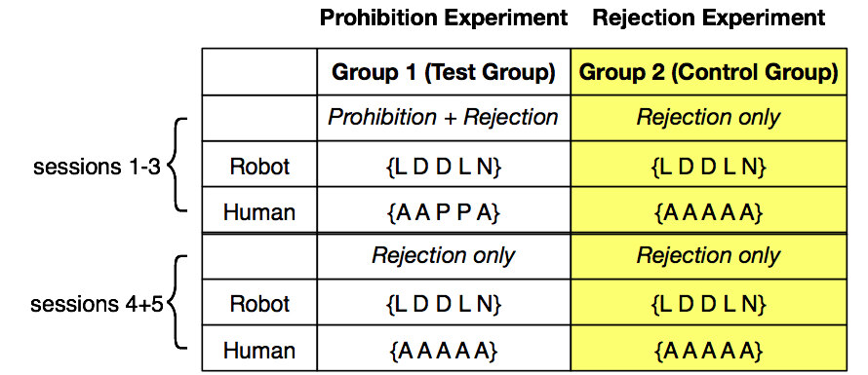The width and height of the screenshot is (868, 375).
Task: Click the Robot row label for sessions 4+5
Action: click(x=259, y=304)
